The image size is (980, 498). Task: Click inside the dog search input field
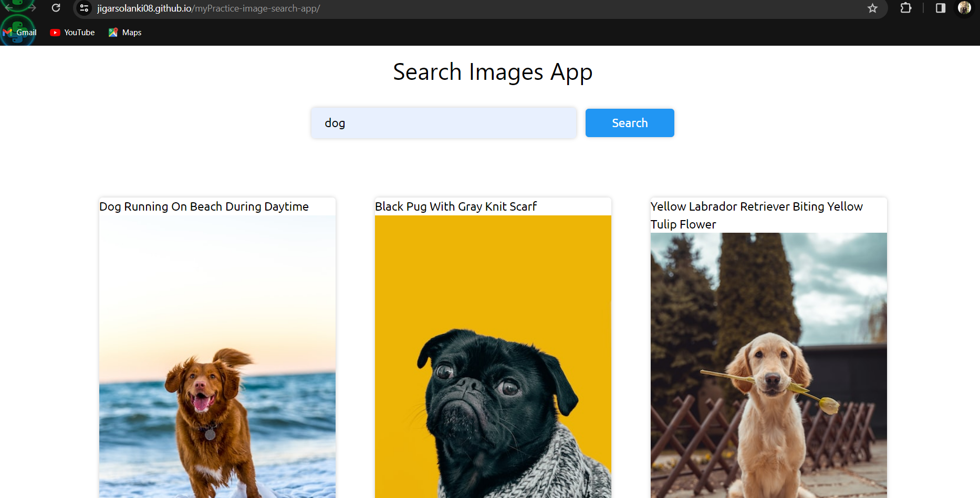[x=443, y=122]
